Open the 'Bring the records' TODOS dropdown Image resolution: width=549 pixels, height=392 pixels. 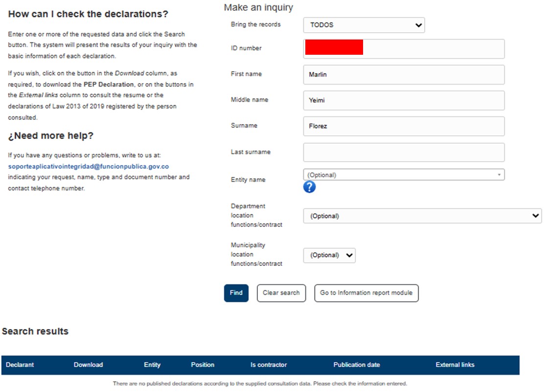pos(364,25)
